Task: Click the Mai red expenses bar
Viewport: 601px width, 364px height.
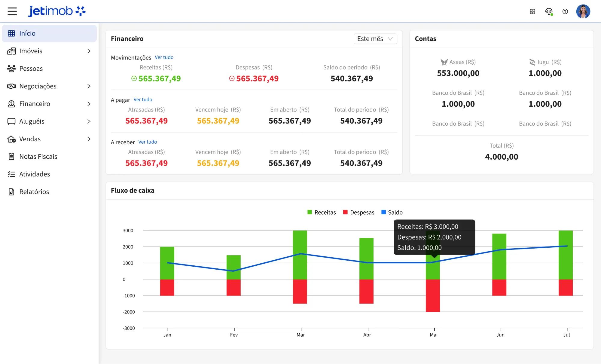Action: (433, 295)
